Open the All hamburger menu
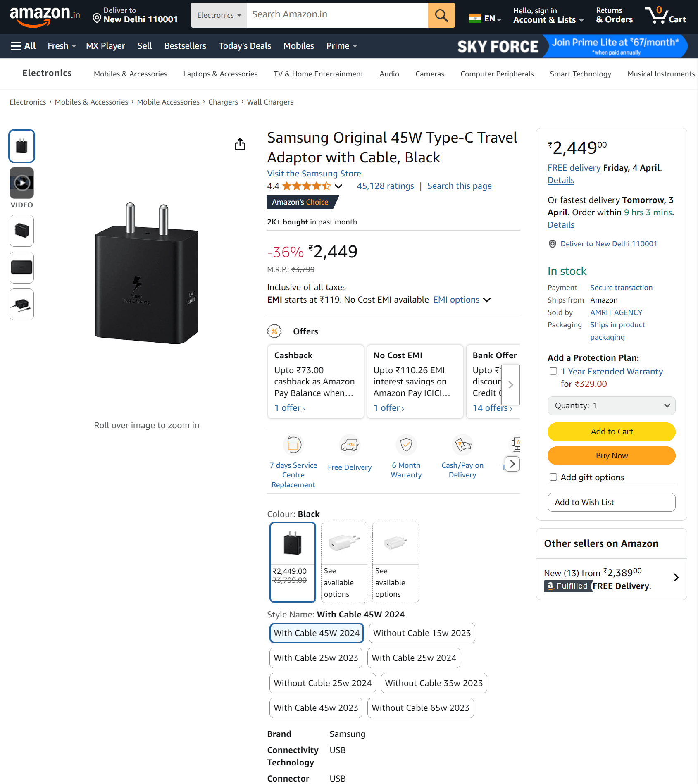Viewport: 698px width, 784px height. pyautogui.click(x=23, y=46)
